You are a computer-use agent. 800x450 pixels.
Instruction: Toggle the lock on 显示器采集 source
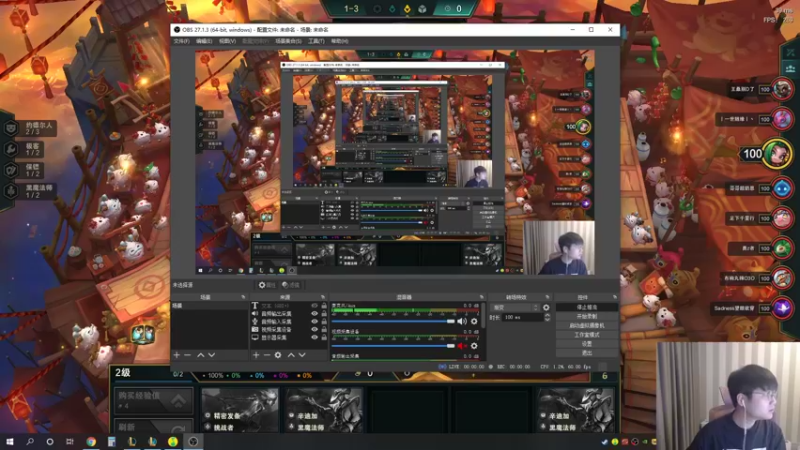(x=323, y=337)
